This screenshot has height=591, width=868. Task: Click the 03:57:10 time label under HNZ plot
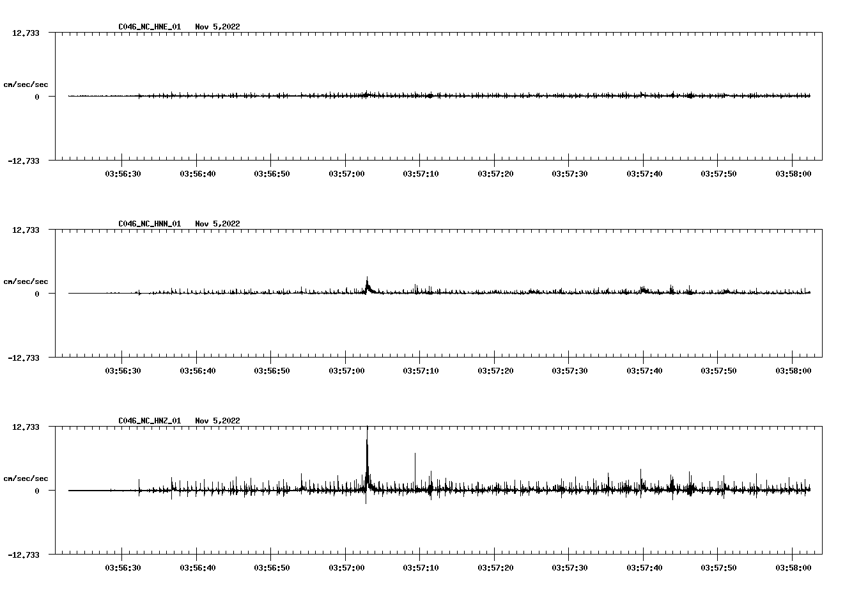pos(421,568)
